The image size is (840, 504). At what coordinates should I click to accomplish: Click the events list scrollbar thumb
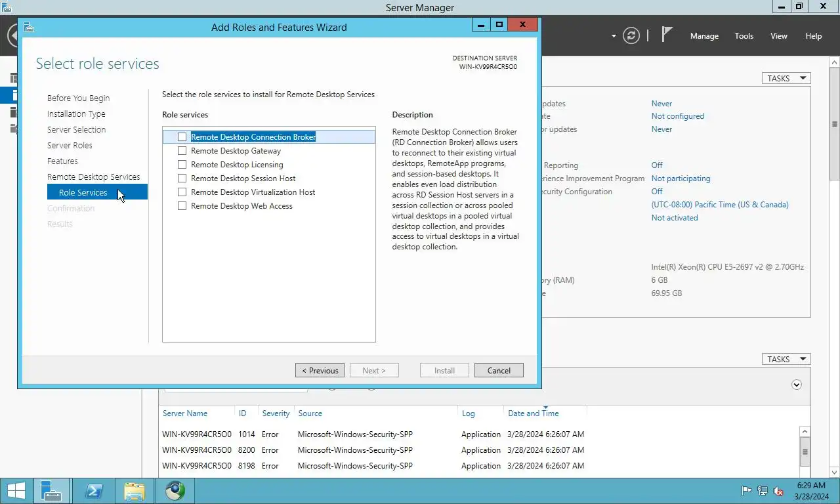[x=805, y=452]
